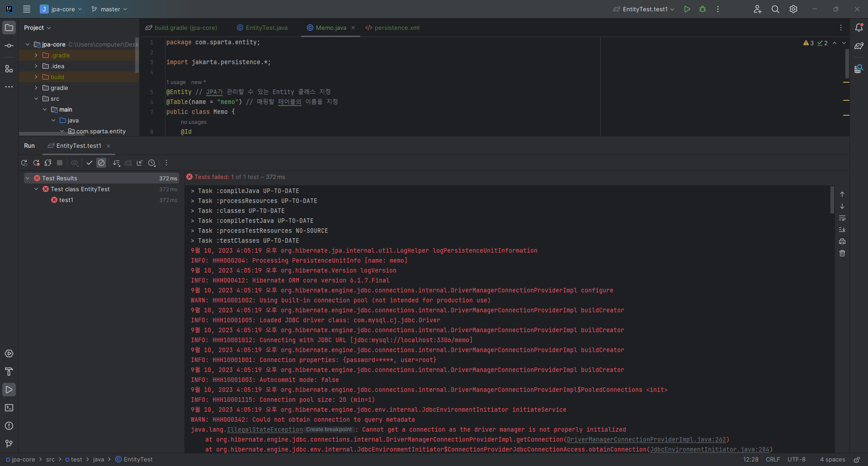868x466 pixels.
Task: Switch to build.gradle (jpa-core) tab
Action: (x=181, y=28)
